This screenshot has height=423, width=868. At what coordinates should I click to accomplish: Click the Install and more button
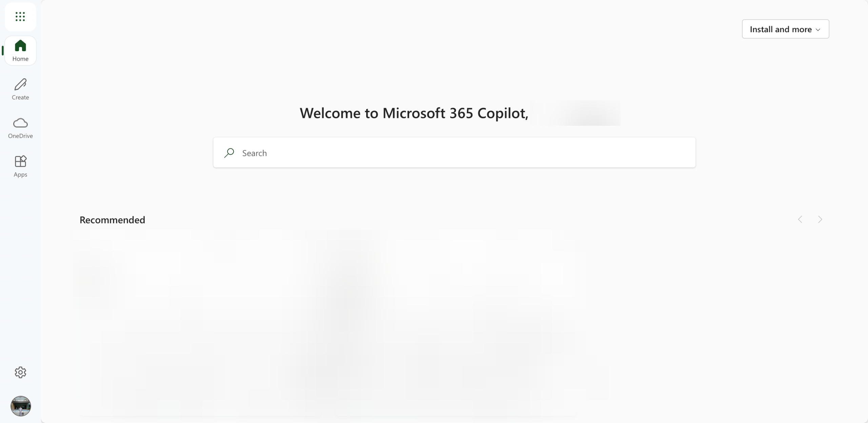click(785, 29)
